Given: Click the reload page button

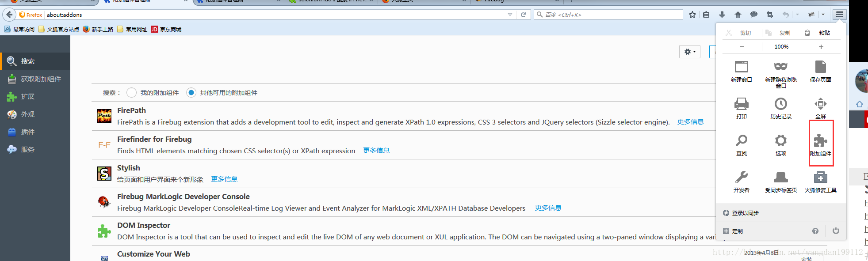Looking at the screenshot, I should pos(523,15).
